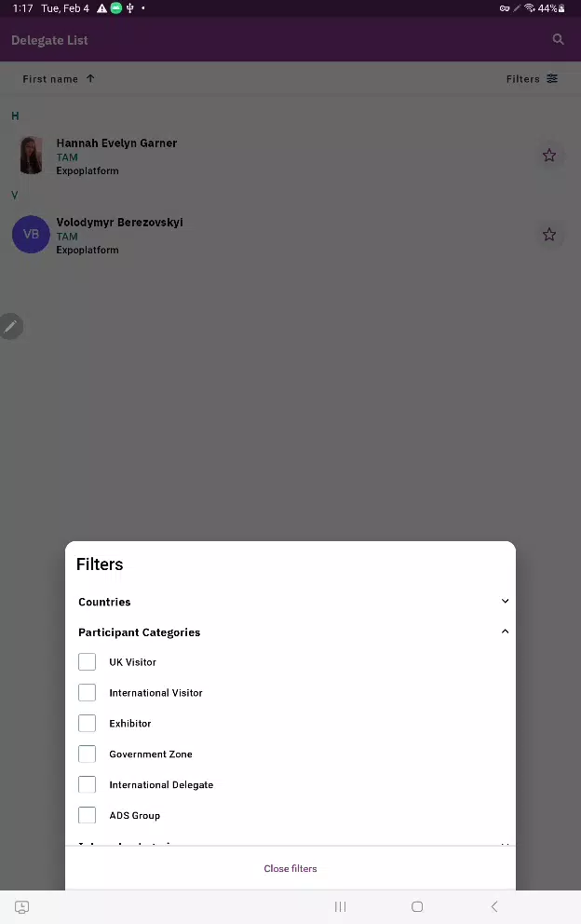581x924 pixels.
Task: Tick International Visitor checkbox
Action: click(x=88, y=692)
